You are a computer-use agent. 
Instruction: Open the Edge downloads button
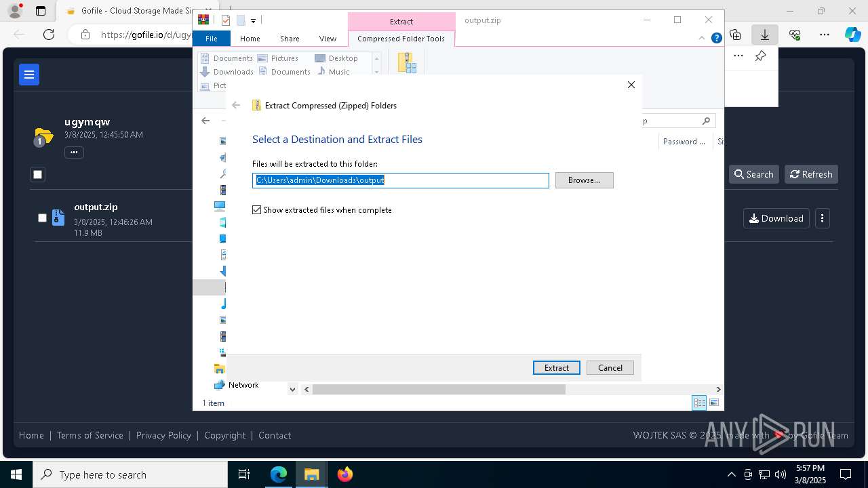coord(765,34)
